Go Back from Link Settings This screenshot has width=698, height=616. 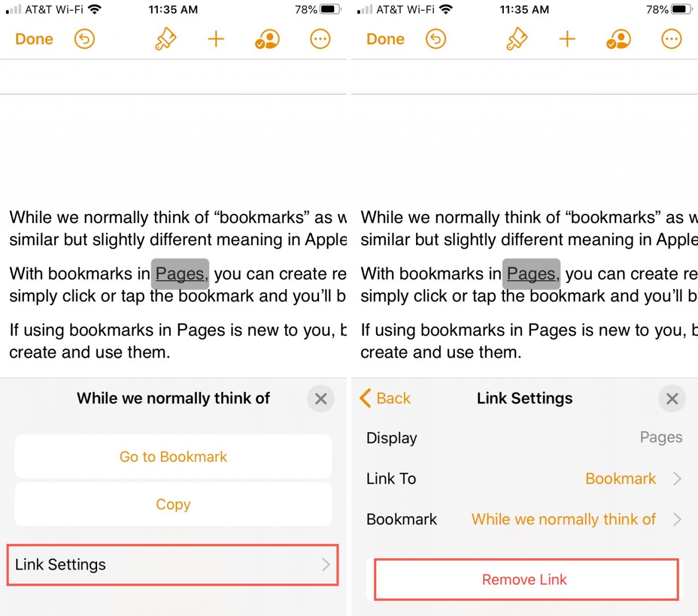coord(386,398)
